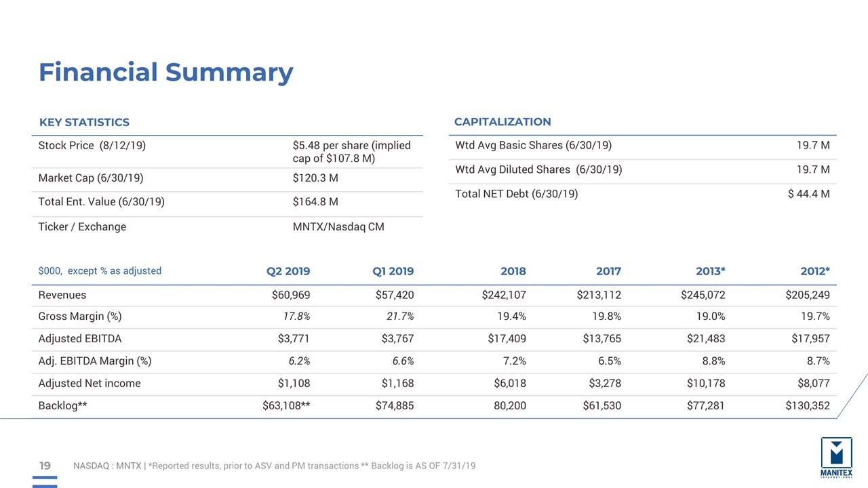Click the Market Cap (6/30/19) label
Screen dimensions: 868x488
[x=91, y=178]
